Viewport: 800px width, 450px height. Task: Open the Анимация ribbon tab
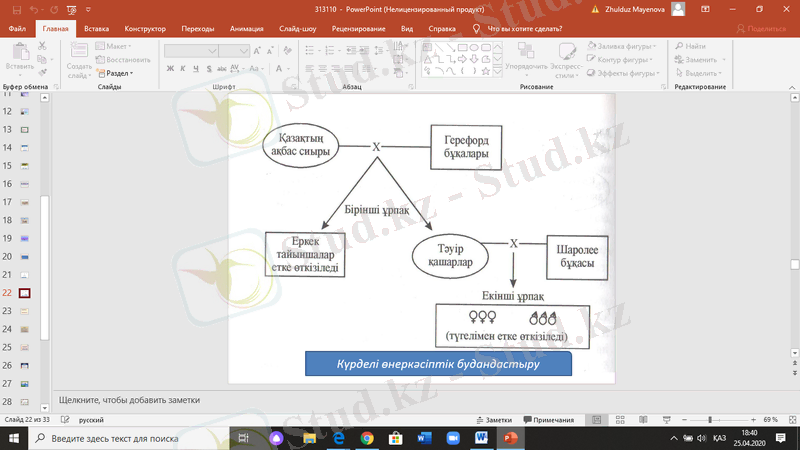[246, 29]
